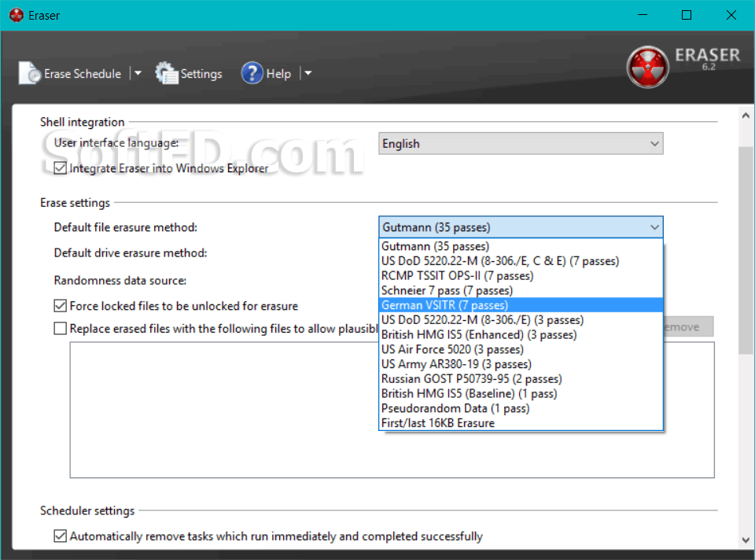Maximize the Eraser window

point(687,15)
